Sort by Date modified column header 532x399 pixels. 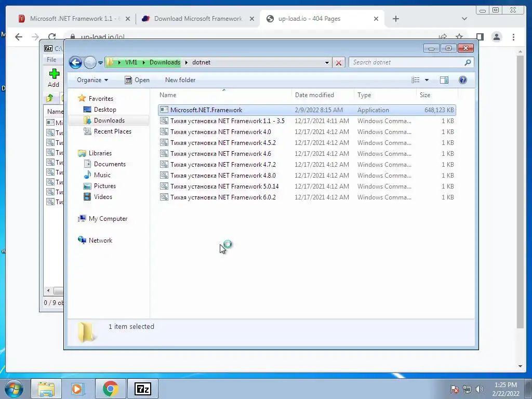pos(323,95)
